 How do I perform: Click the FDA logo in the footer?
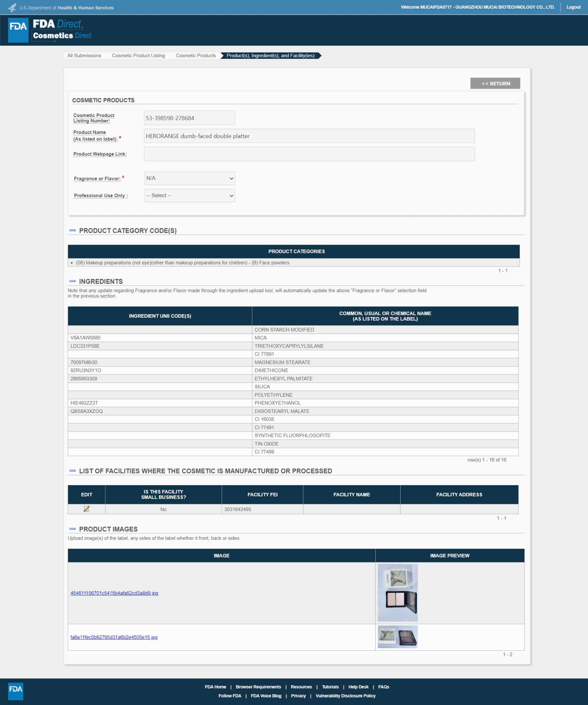(16, 691)
